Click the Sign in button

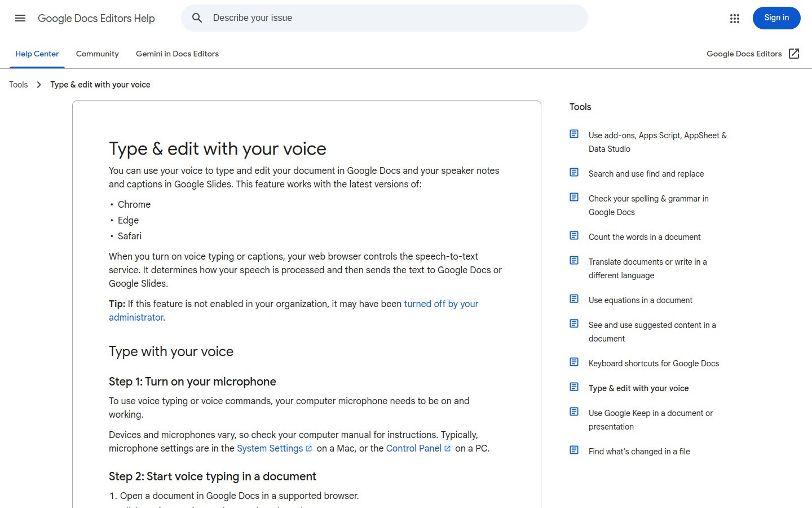pos(776,17)
